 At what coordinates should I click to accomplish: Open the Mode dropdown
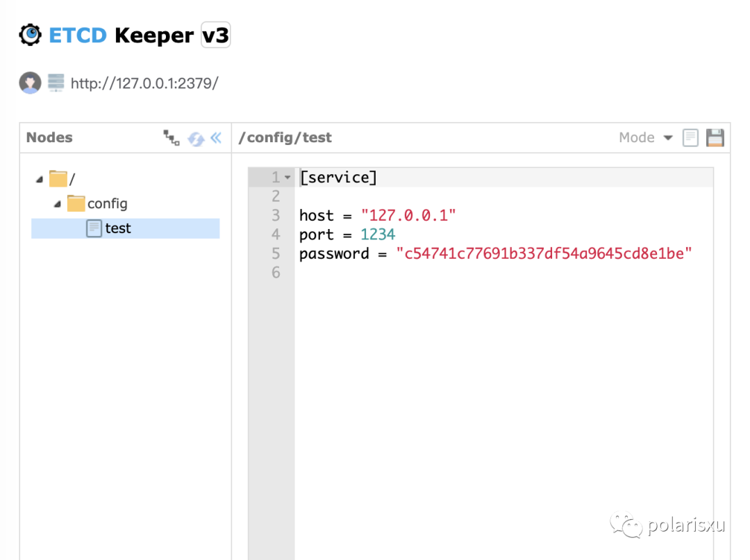(646, 137)
